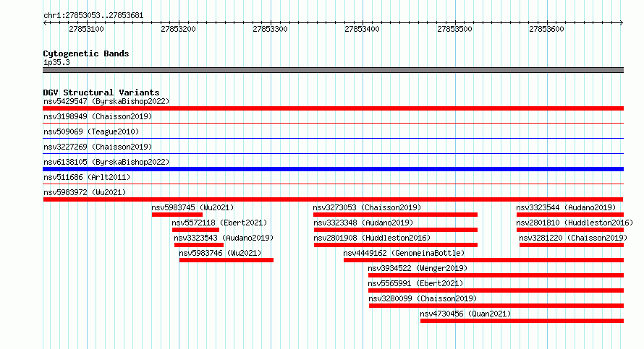Click the red bar under nsv2801810

point(570,230)
